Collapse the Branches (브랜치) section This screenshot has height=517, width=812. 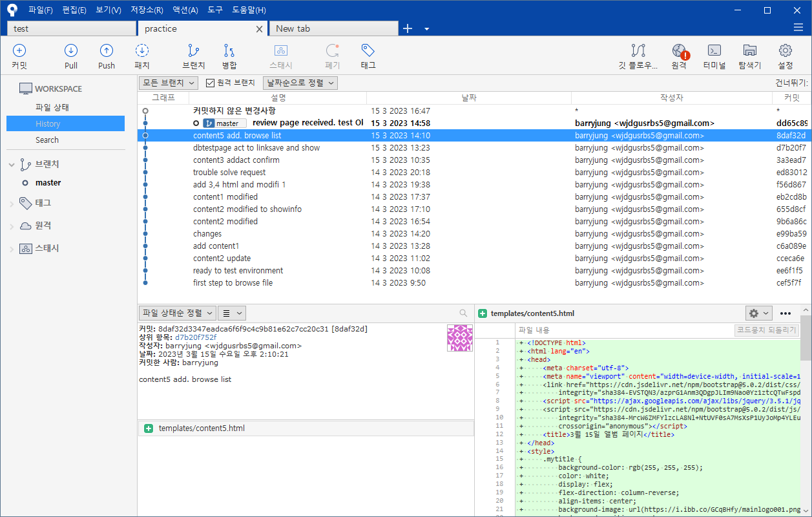tap(11, 165)
